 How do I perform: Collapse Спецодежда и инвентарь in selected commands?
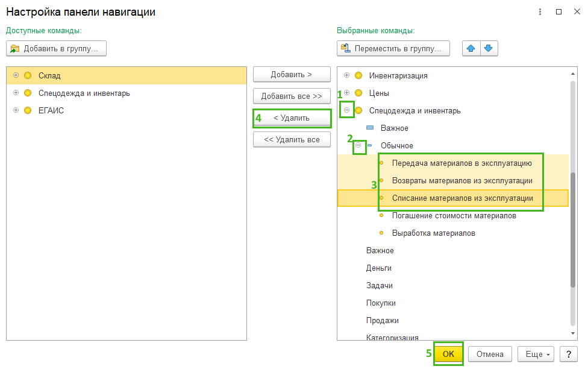347,110
